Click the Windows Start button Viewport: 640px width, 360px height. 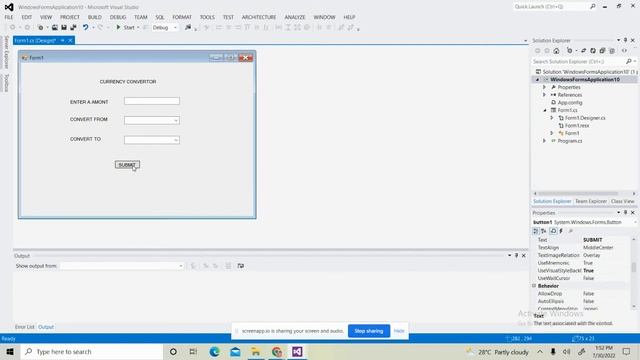tap(10, 351)
